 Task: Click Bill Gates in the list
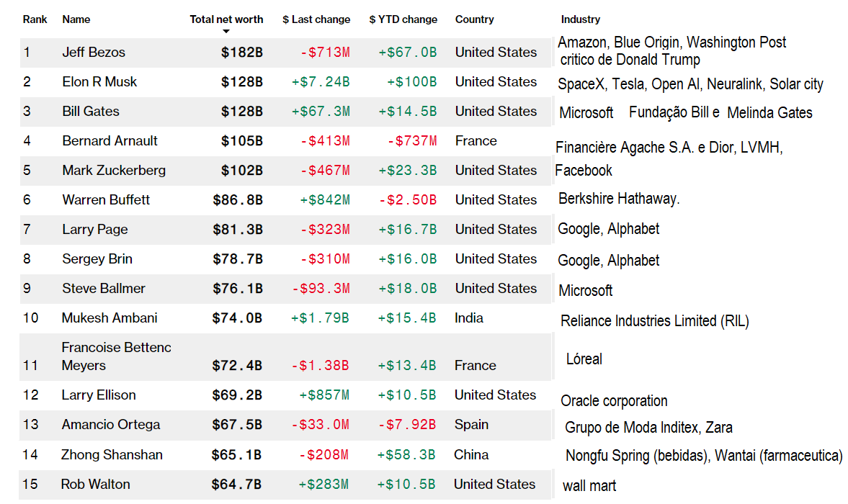(91, 112)
